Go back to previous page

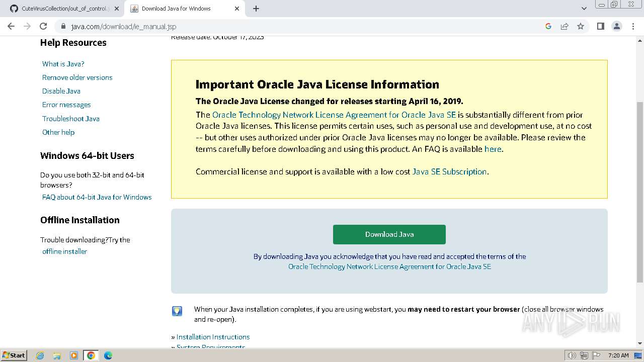pos(11,26)
